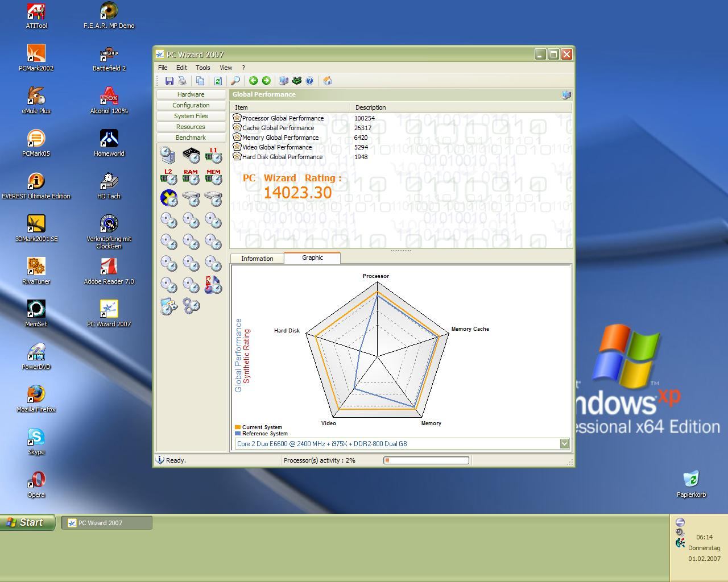Open the Tools menu

pos(202,68)
